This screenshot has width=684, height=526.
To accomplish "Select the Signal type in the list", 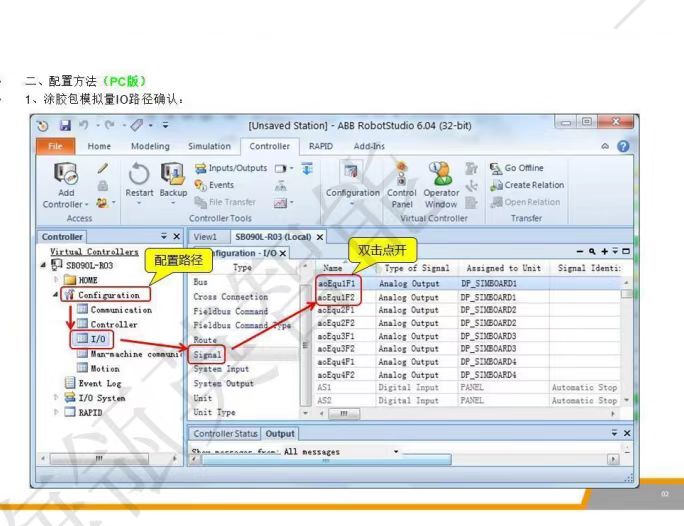I will click(207, 355).
